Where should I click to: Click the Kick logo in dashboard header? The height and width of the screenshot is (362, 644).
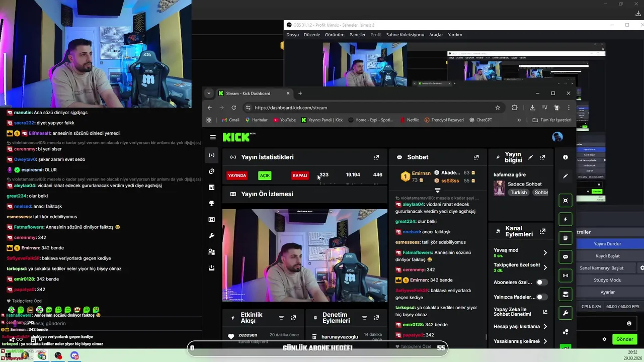point(239,137)
